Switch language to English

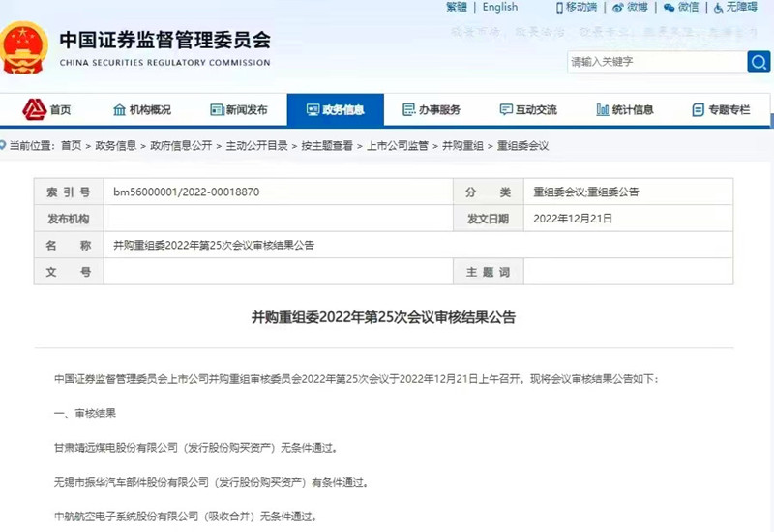tap(500, 7)
